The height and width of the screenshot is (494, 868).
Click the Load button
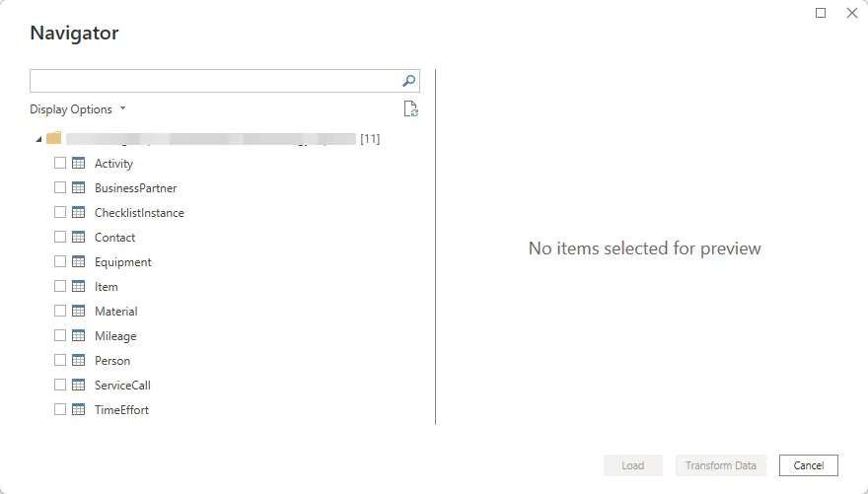(x=632, y=465)
